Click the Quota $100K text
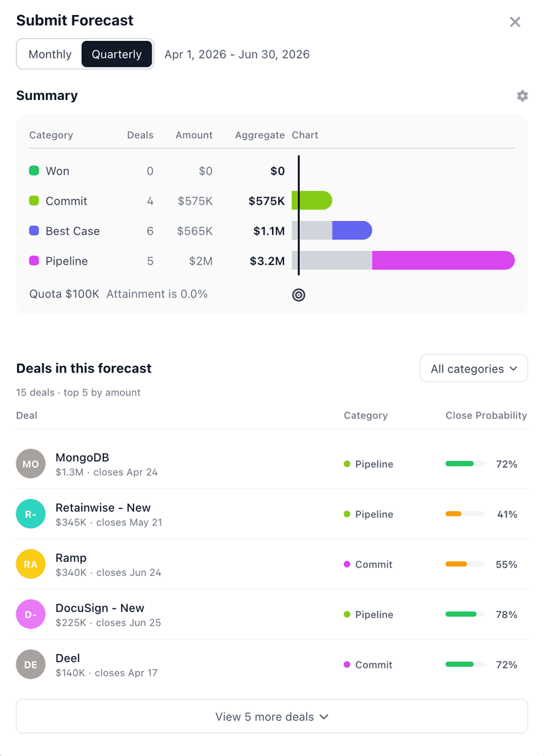The width and height of the screenshot is (544, 756). point(64,294)
